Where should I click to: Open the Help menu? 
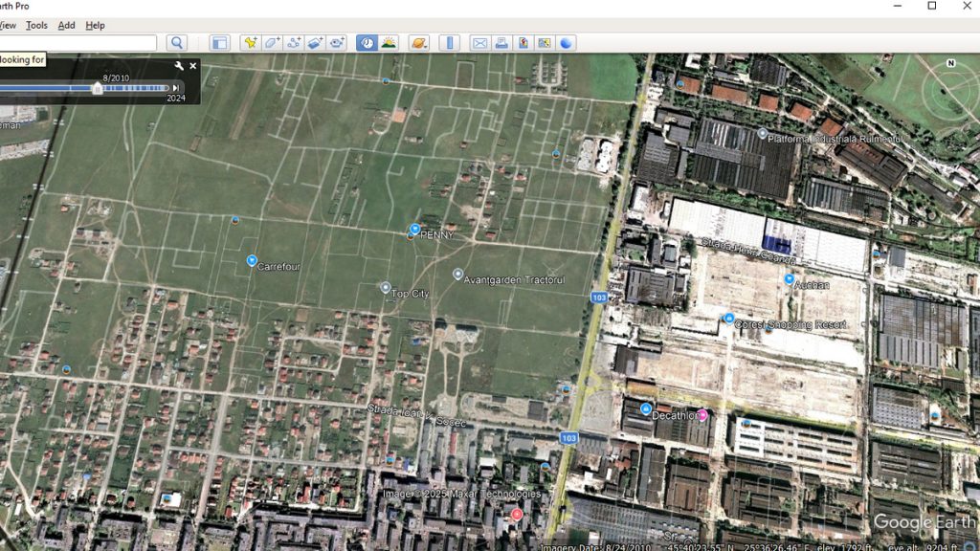[x=95, y=25]
